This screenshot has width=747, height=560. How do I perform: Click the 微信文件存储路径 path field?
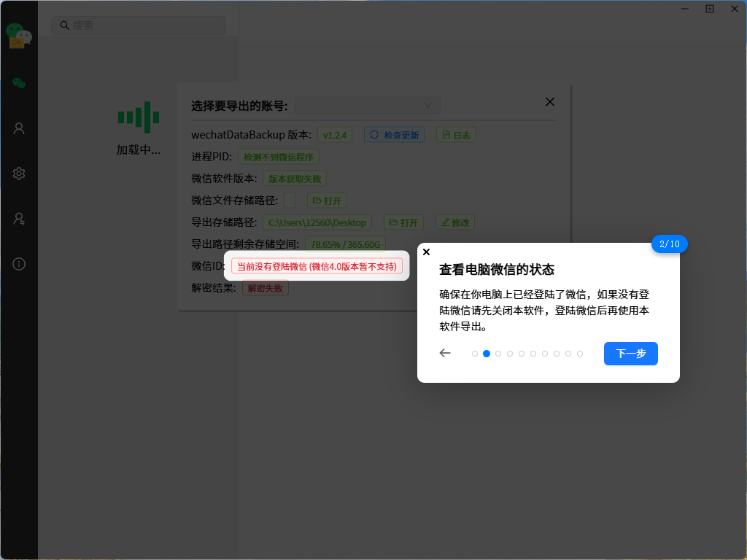[x=288, y=200]
